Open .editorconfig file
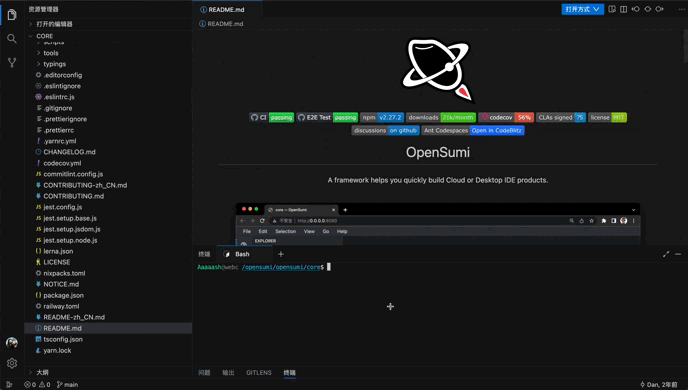The image size is (688, 390). 108,75
